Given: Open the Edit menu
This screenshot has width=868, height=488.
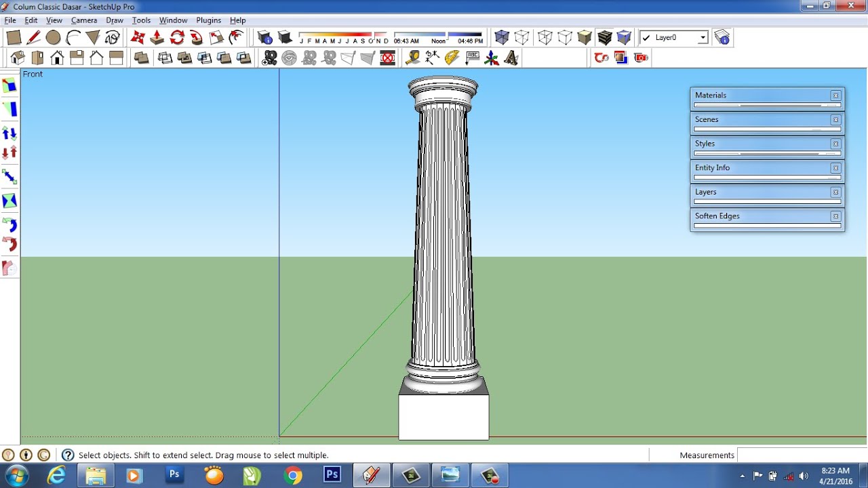Looking at the screenshot, I should click(31, 20).
